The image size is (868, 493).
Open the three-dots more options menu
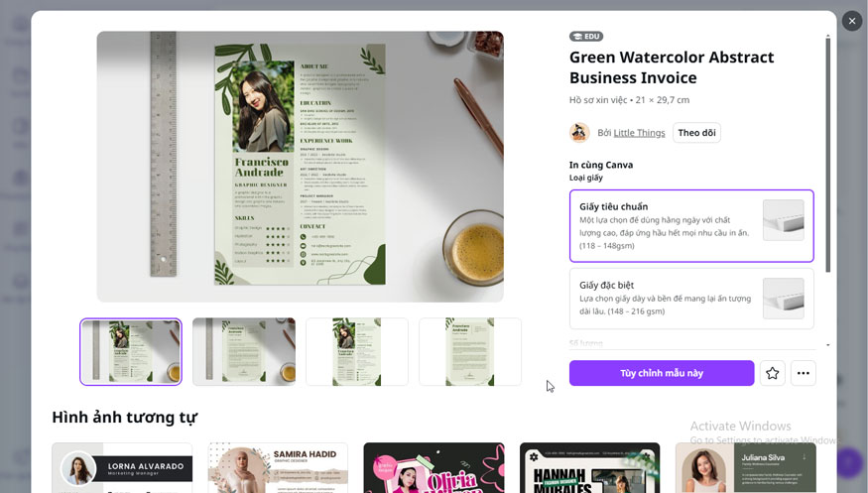point(804,373)
